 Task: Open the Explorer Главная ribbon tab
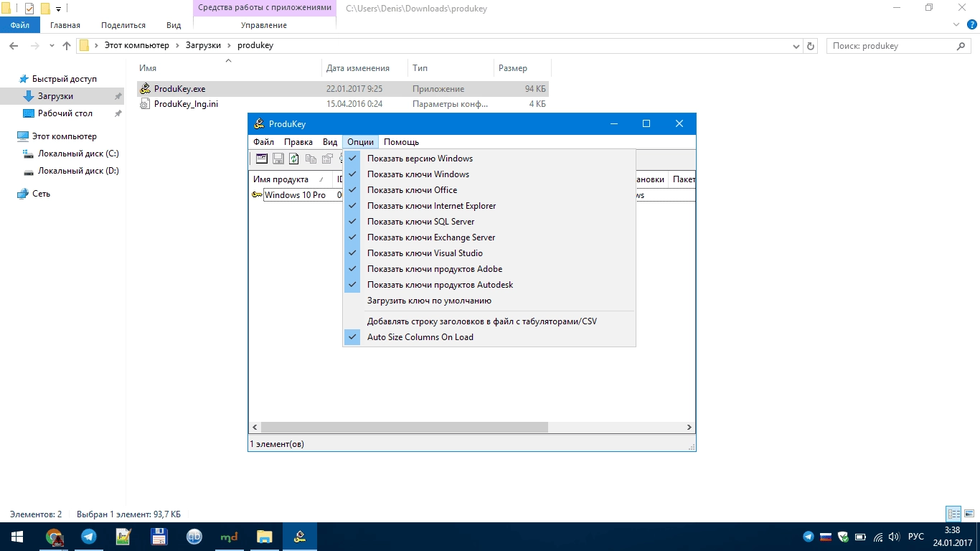click(x=65, y=25)
